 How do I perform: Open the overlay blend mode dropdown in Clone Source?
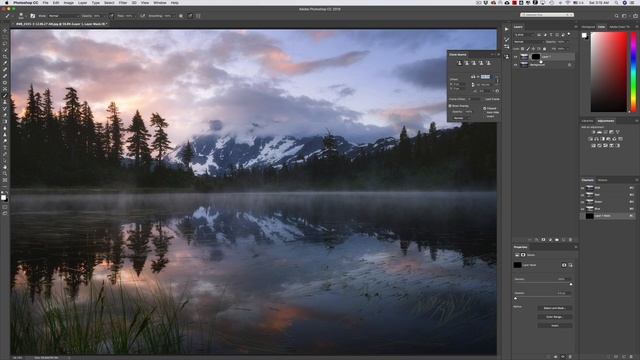(461, 118)
